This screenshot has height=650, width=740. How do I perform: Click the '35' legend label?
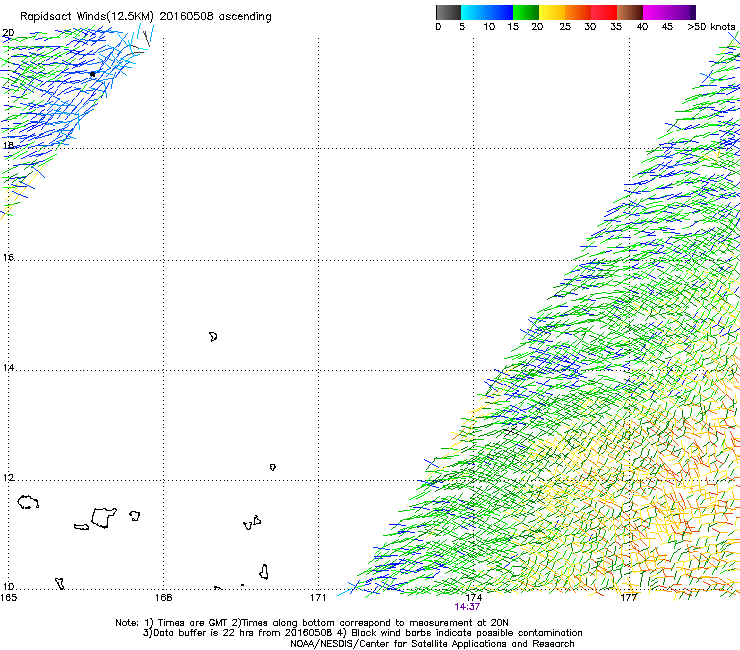(x=616, y=27)
